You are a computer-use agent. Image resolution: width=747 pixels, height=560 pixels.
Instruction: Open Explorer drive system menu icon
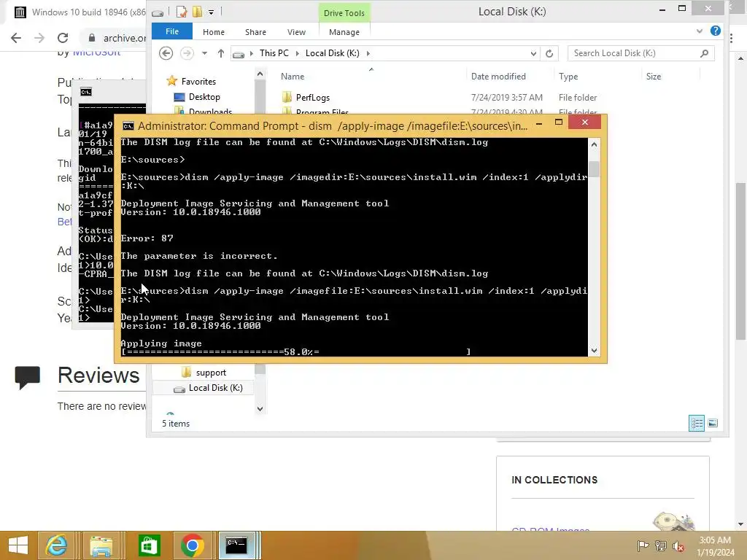[x=158, y=13]
